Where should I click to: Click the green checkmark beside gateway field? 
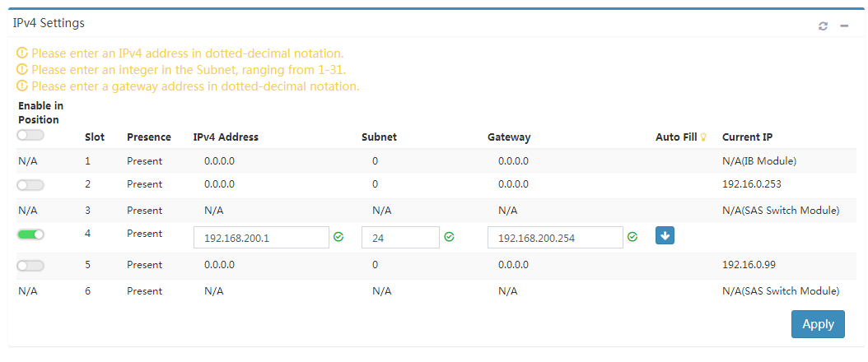pyautogui.click(x=632, y=237)
